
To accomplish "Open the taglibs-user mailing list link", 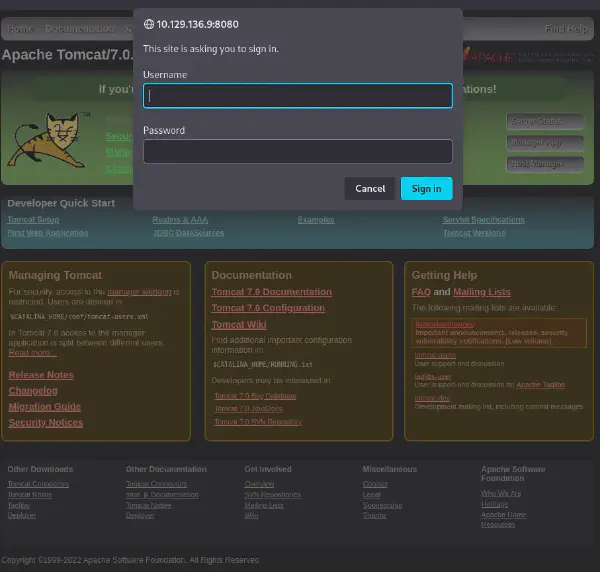I will 433,377.
